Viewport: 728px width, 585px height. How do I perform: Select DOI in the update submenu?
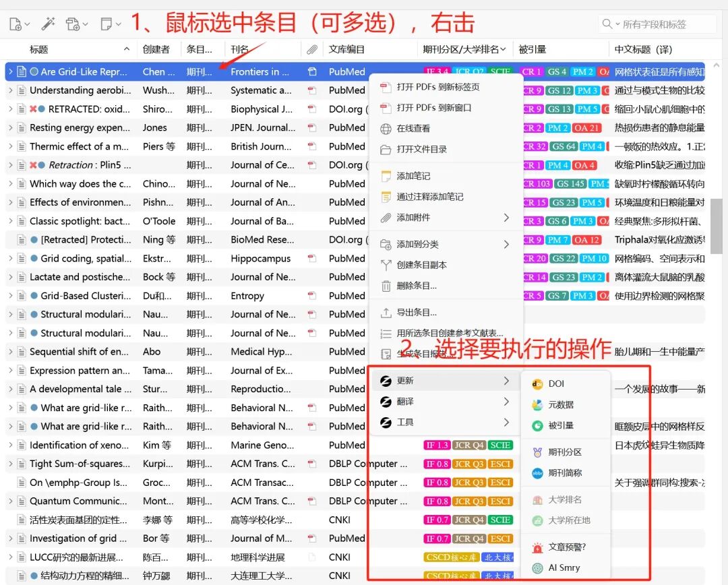[x=556, y=384]
